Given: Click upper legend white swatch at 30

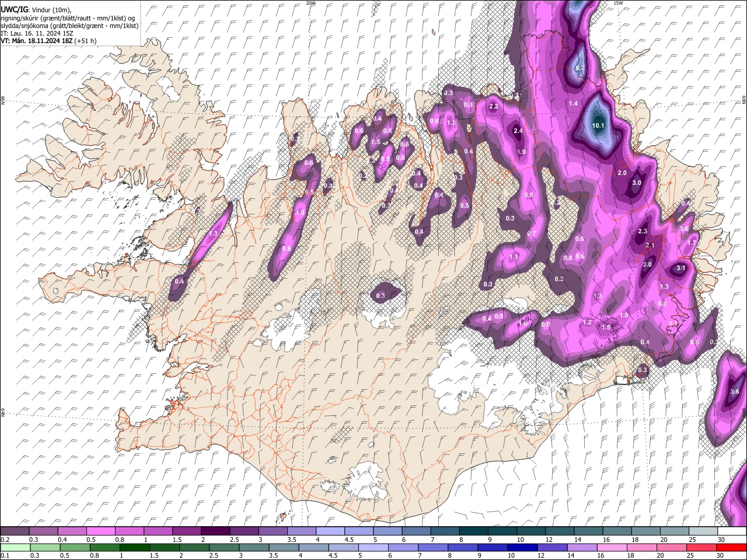Looking at the screenshot, I should point(732,531).
